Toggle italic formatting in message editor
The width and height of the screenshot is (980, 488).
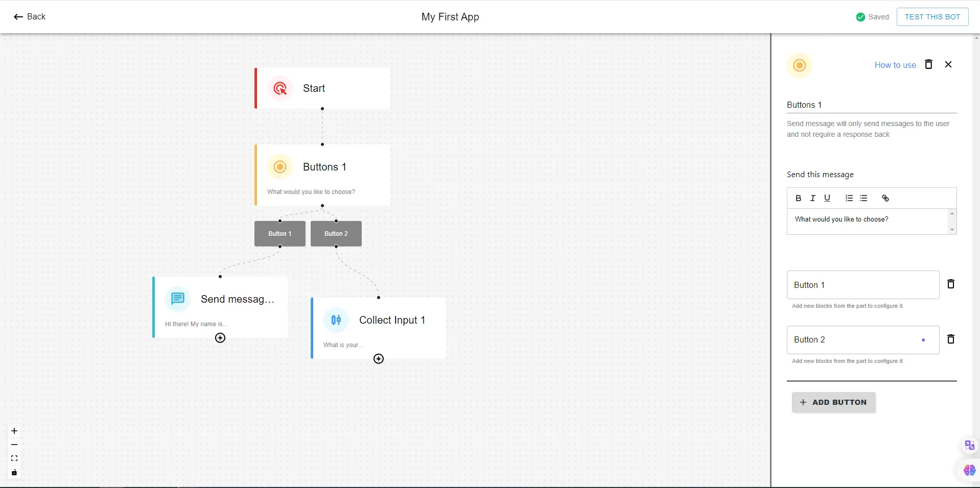coord(813,198)
